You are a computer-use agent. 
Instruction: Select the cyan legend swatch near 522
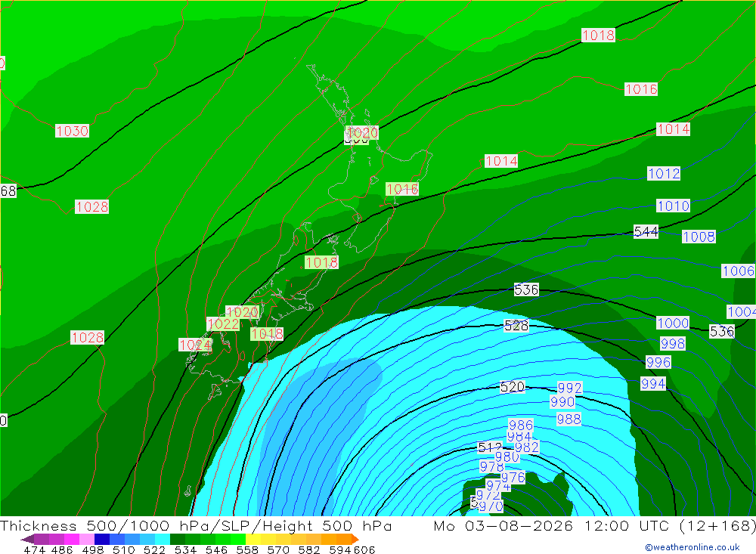click(163, 539)
